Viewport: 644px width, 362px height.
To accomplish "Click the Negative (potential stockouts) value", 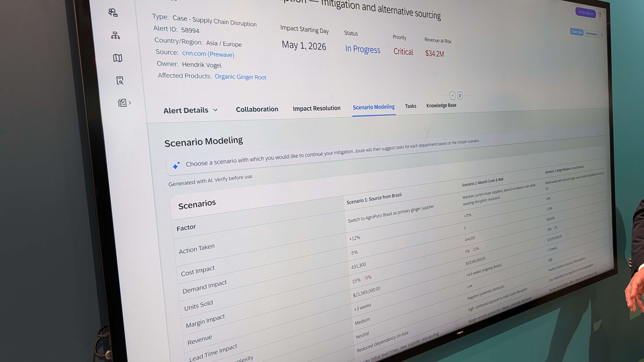I will [486, 292].
